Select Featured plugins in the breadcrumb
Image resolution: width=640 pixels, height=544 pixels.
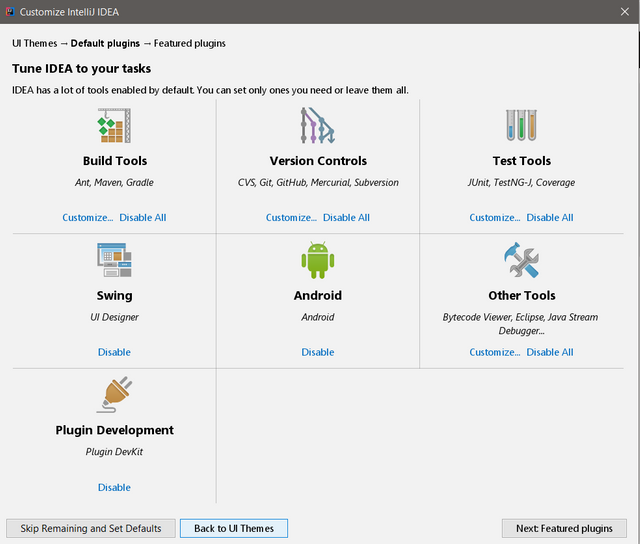189,43
